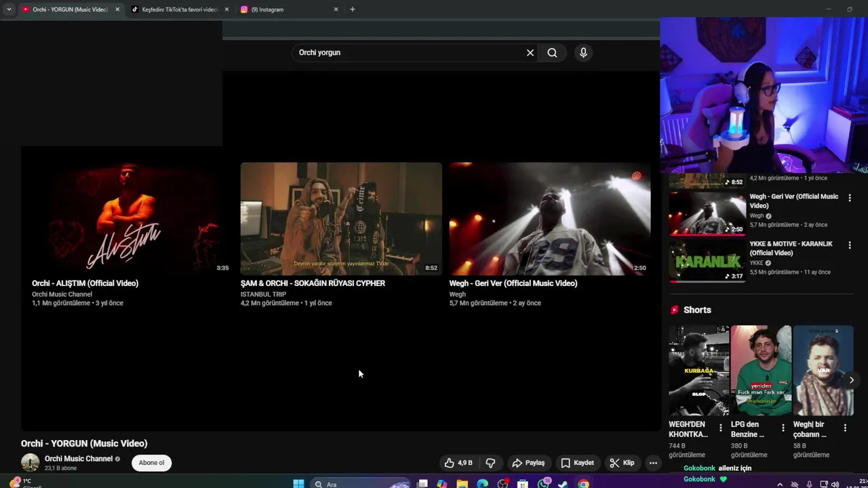This screenshot has width=868, height=488.
Task: Open more actions ellipsis under video
Action: click(x=653, y=463)
